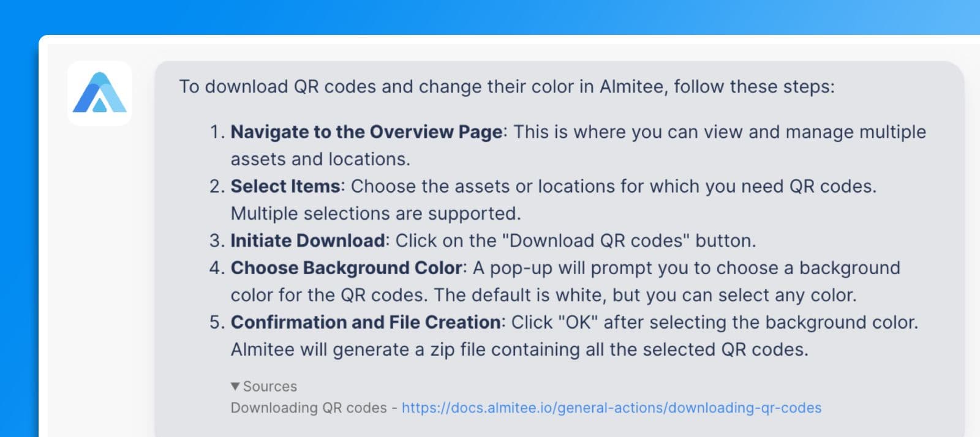Click the "assets and locations" line in step one

[x=320, y=159]
